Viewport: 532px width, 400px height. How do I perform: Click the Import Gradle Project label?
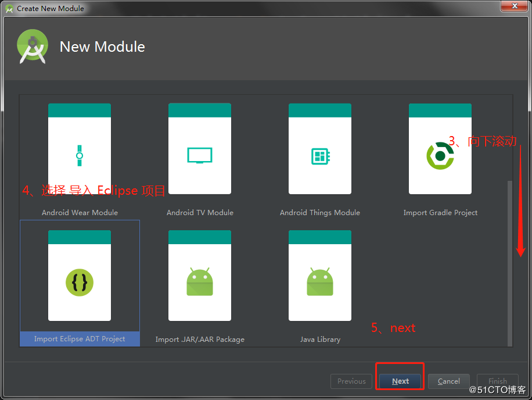pos(440,213)
